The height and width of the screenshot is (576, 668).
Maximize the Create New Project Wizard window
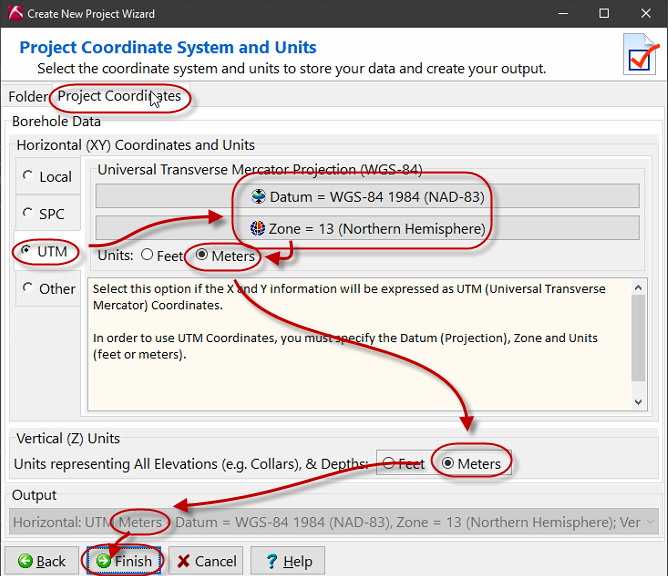(x=604, y=14)
